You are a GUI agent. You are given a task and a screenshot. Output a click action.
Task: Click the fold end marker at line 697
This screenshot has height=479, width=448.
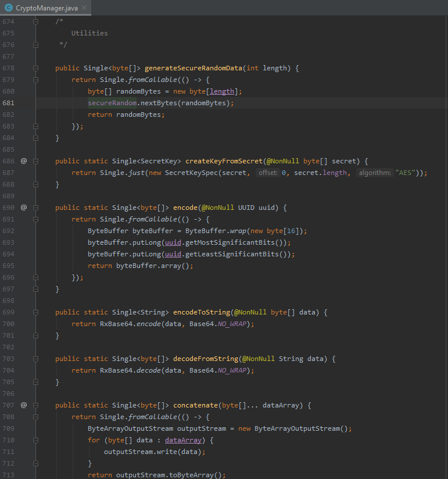tap(35, 289)
